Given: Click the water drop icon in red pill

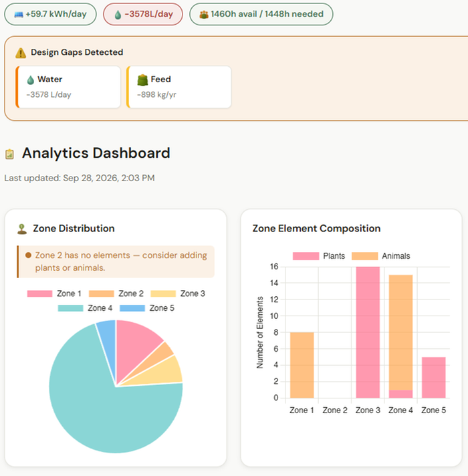Looking at the screenshot, I should pyautogui.click(x=118, y=15).
